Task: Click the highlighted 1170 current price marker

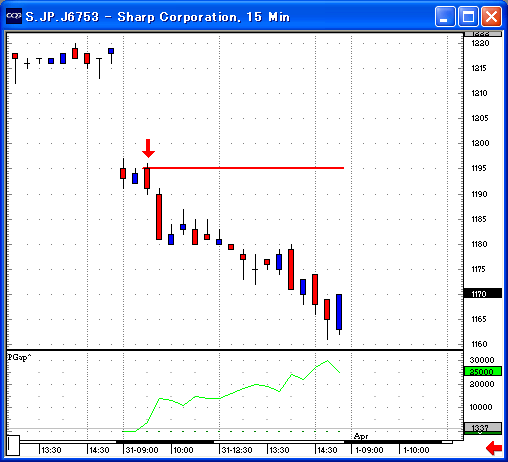Action: (483, 294)
